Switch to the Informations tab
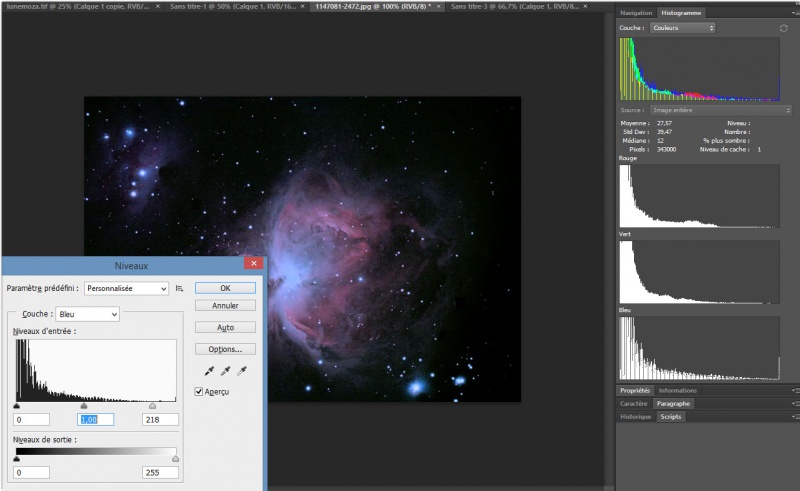Screen dimensions: 800x491 pyautogui.click(x=678, y=390)
